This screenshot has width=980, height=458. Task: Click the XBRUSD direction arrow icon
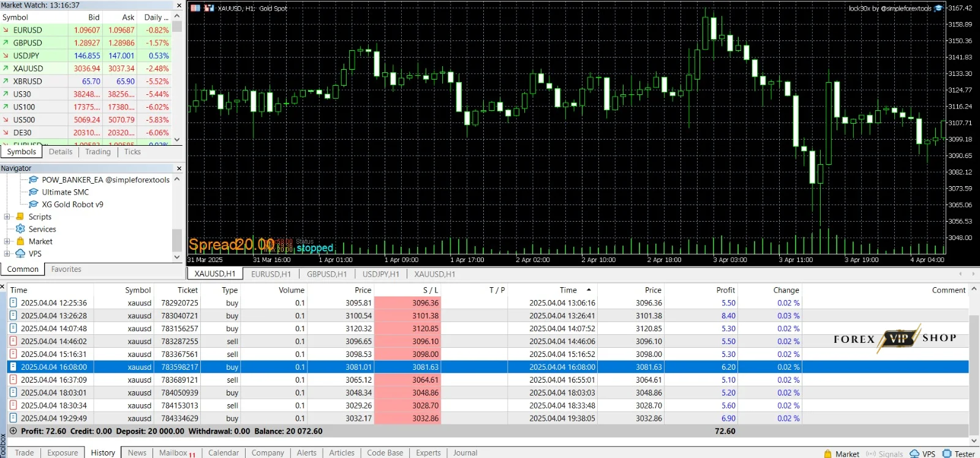(x=6, y=81)
